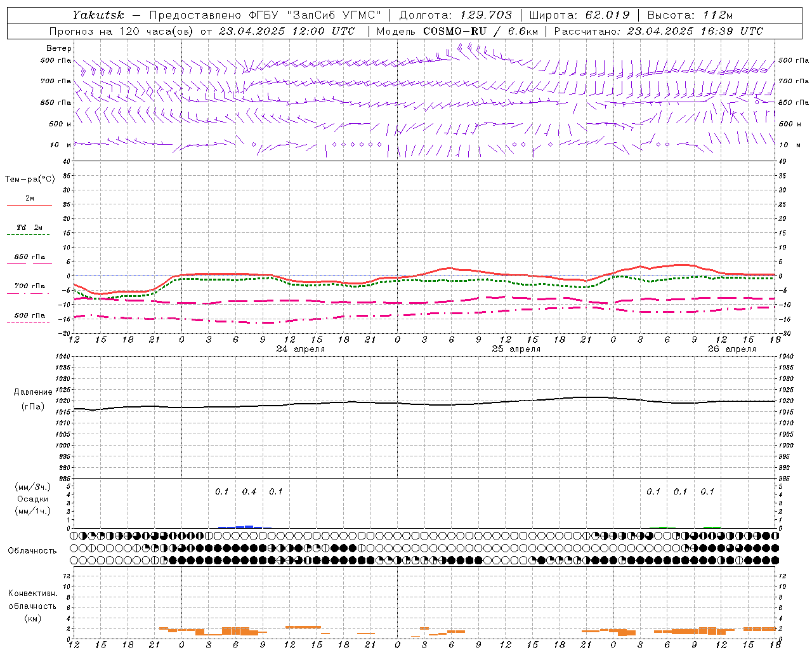This screenshot has width=812, height=650.
Task: Click the station name Yakutsk in header
Action: point(98,15)
